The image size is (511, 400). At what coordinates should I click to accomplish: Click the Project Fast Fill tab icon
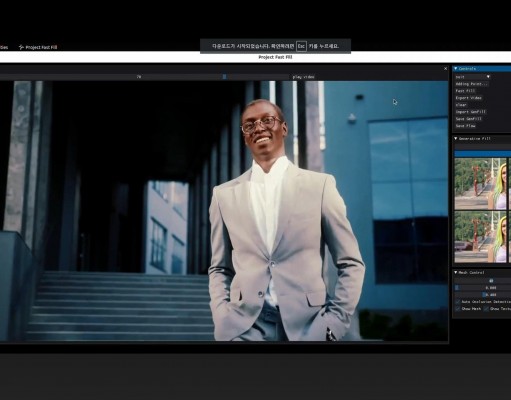pyautogui.click(x=21, y=47)
